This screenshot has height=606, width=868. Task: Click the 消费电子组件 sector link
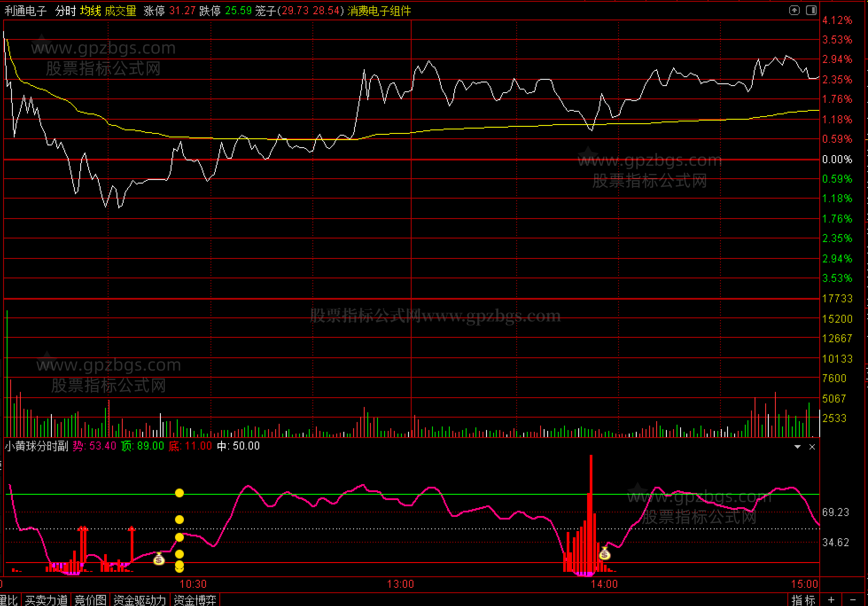point(379,11)
